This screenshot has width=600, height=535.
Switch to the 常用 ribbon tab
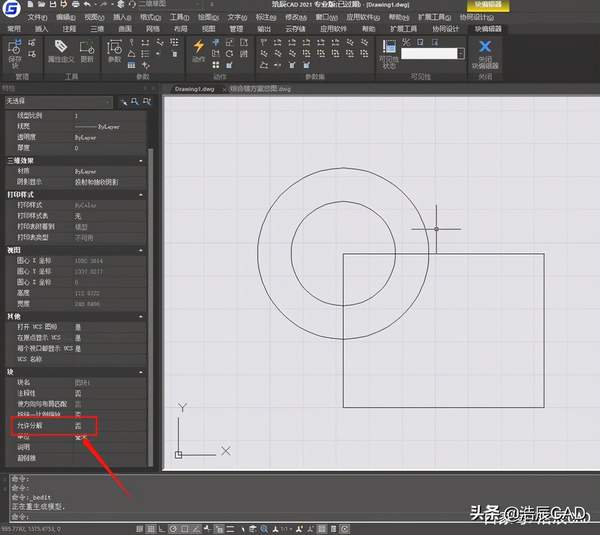pyautogui.click(x=14, y=29)
